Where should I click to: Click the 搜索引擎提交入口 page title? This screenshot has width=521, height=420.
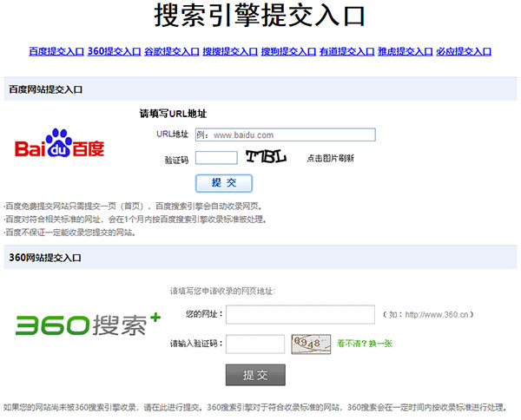[260, 15]
